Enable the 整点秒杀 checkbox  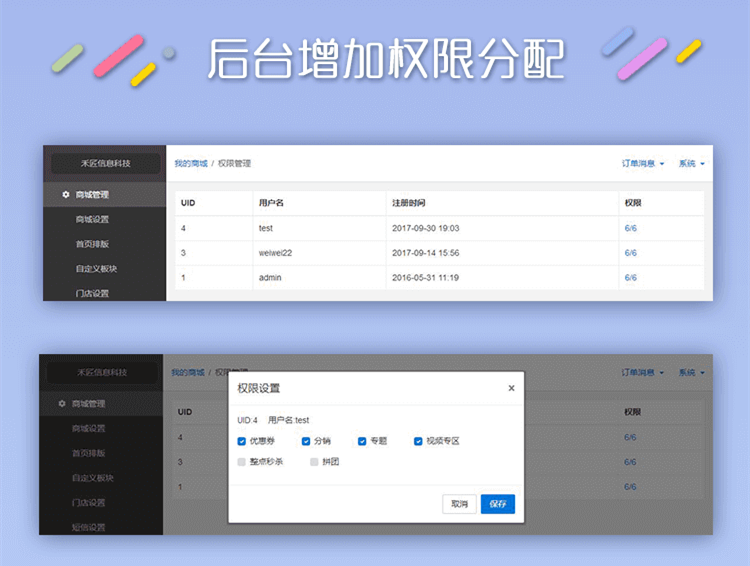(x=242, y=462)
